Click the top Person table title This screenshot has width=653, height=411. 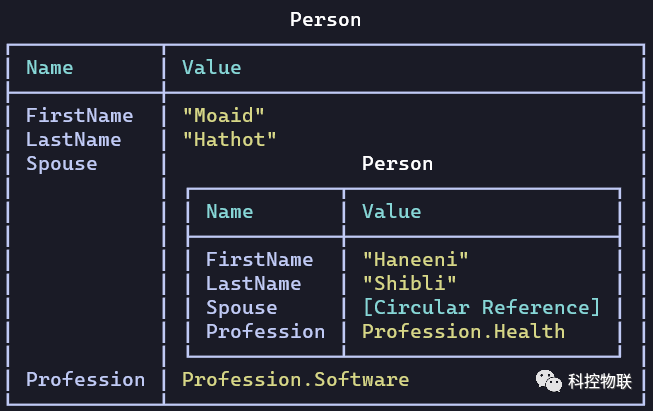point(325,19)
